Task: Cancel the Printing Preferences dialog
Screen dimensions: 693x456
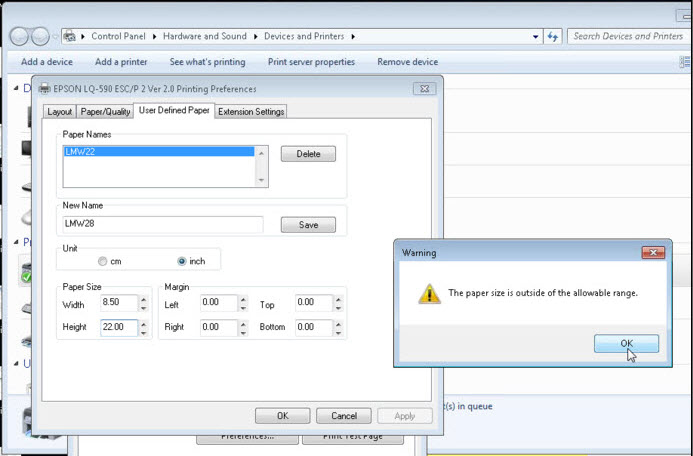Action: [x=343, y=416]
